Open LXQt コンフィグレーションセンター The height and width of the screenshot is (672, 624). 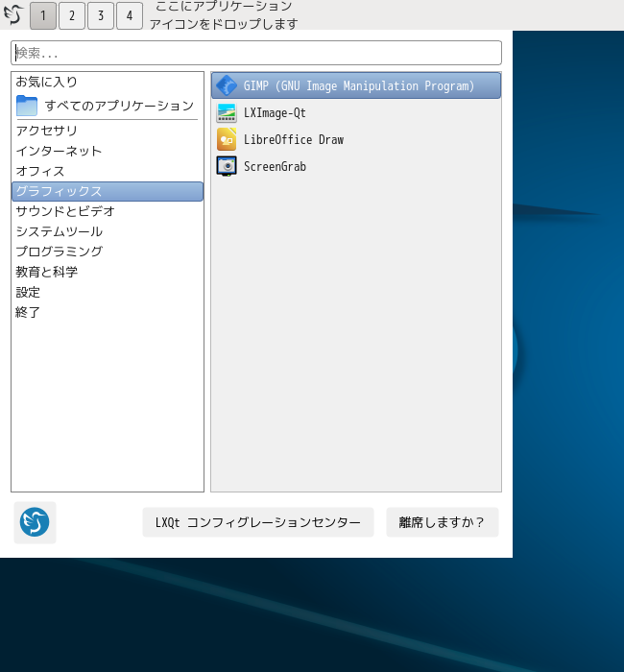pos(258,522)
